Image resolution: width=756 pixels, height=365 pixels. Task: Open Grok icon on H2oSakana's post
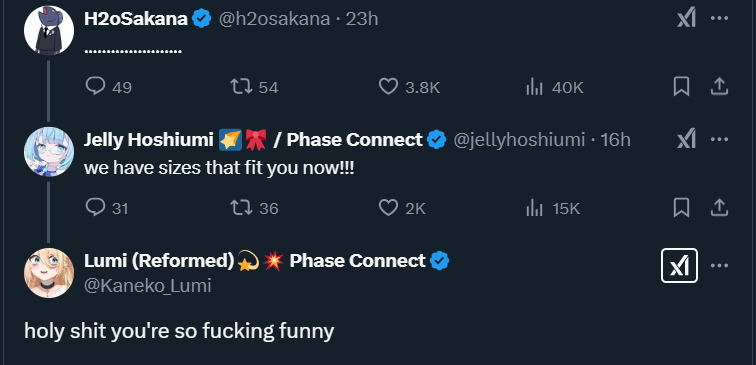[686, 19]
